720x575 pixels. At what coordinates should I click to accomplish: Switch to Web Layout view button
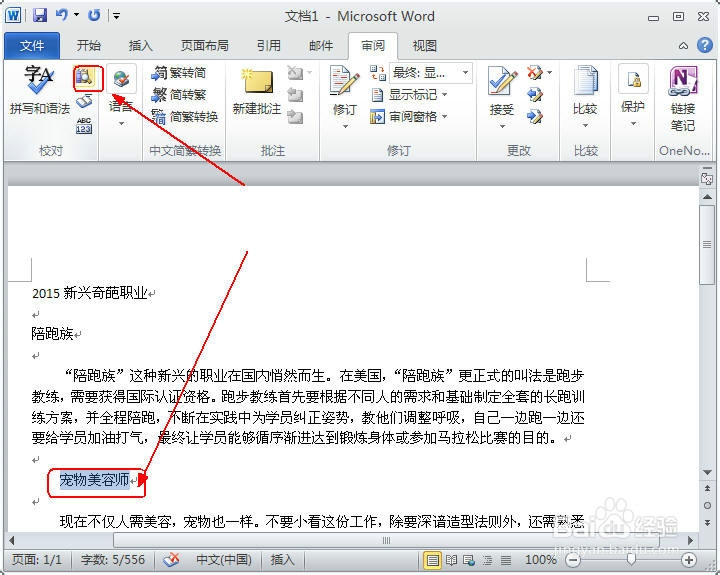click(469, 560)
